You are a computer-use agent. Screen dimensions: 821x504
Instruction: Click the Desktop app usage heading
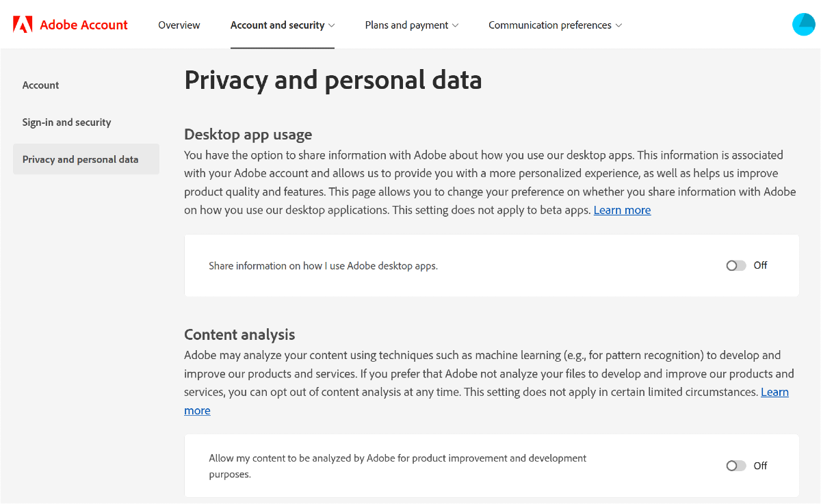tap(248, 135)
